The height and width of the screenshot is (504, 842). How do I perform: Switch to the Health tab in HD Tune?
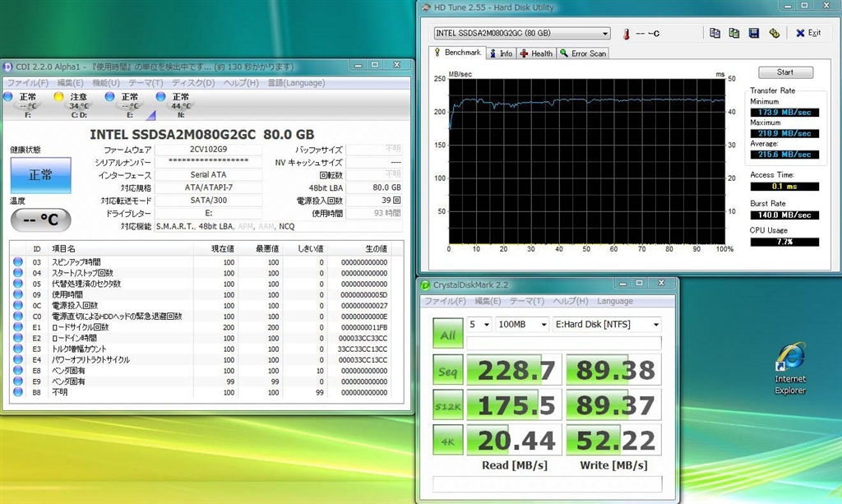click(536, 53)
